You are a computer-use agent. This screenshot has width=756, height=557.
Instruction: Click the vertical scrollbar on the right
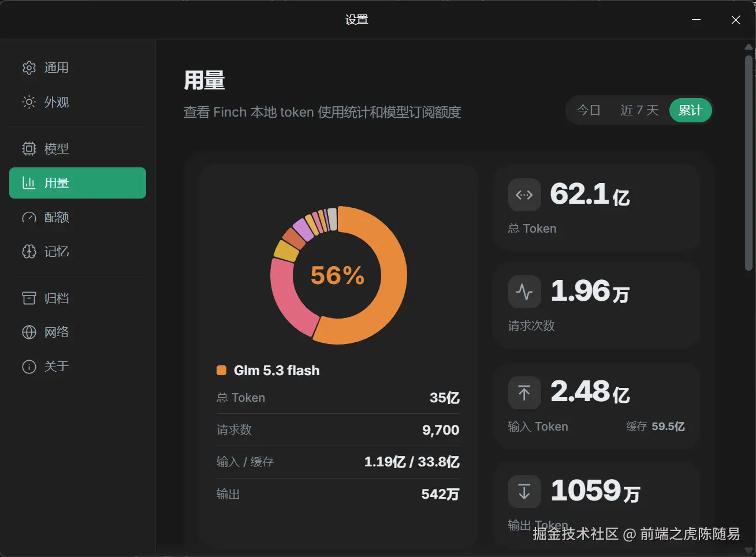(x=748, y=162)
